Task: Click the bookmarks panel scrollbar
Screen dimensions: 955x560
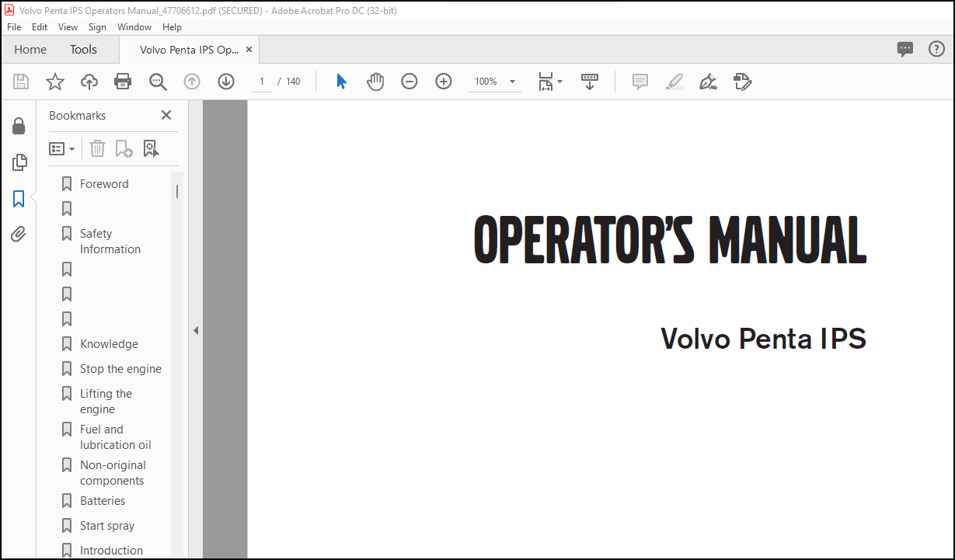Action: [177, 191]
